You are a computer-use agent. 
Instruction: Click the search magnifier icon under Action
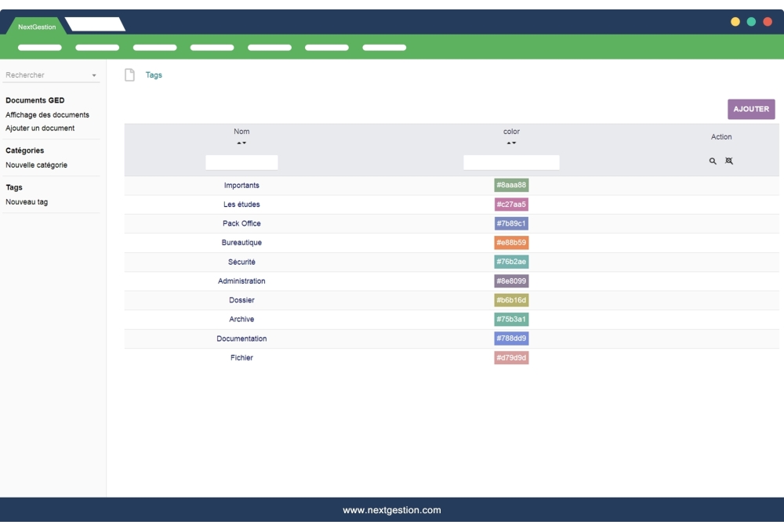pyautogui.click(x=713, y=161)
